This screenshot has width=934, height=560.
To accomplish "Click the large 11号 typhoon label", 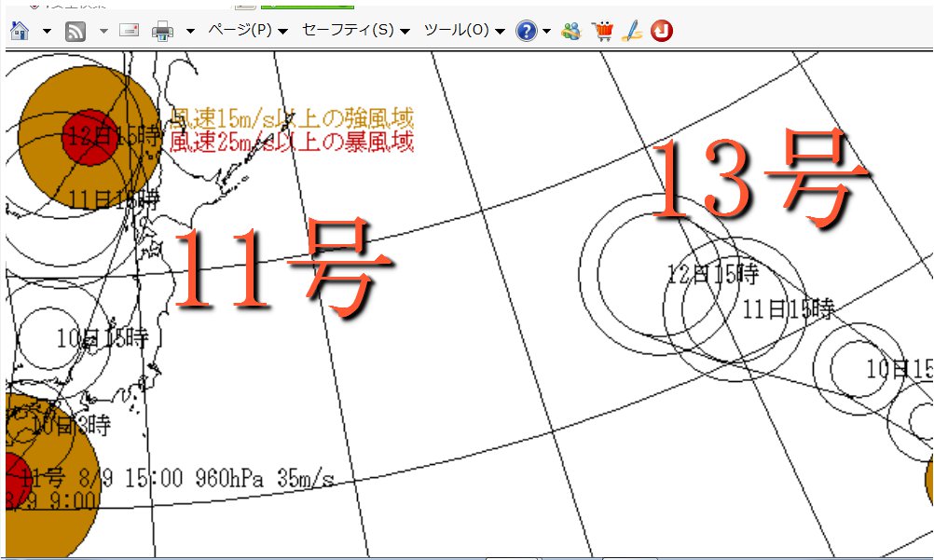I will 282,268.
